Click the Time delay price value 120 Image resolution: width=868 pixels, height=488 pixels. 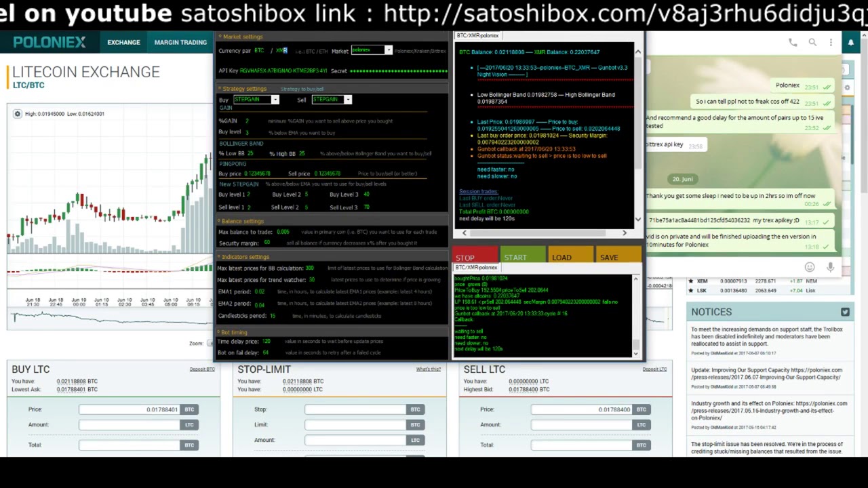coord(267,342)
